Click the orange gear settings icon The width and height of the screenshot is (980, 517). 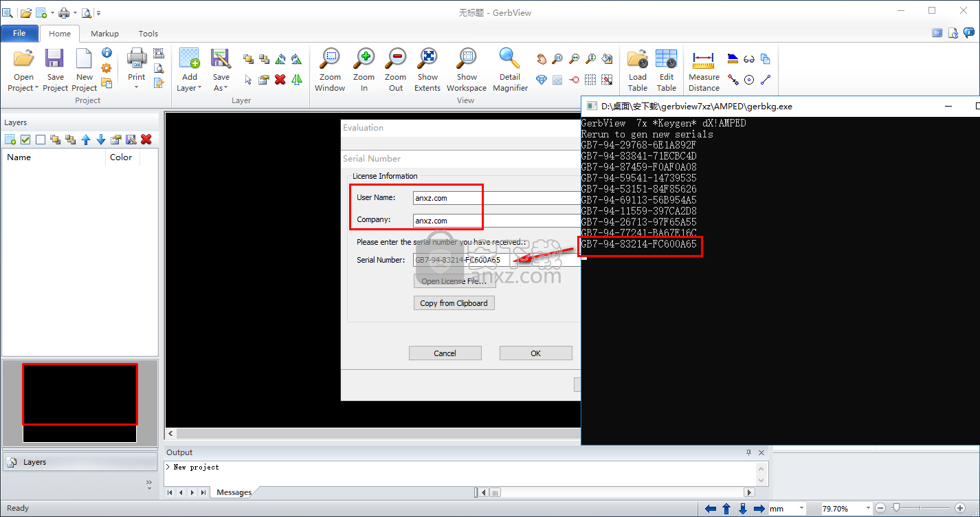click(x=107, y=67)
